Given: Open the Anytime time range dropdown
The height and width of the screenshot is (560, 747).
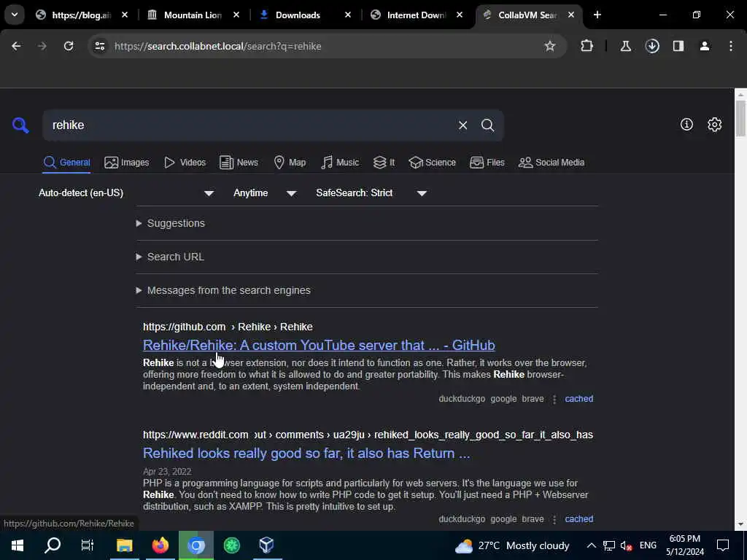Looking at the screenshot, I should tap(265, 192).
